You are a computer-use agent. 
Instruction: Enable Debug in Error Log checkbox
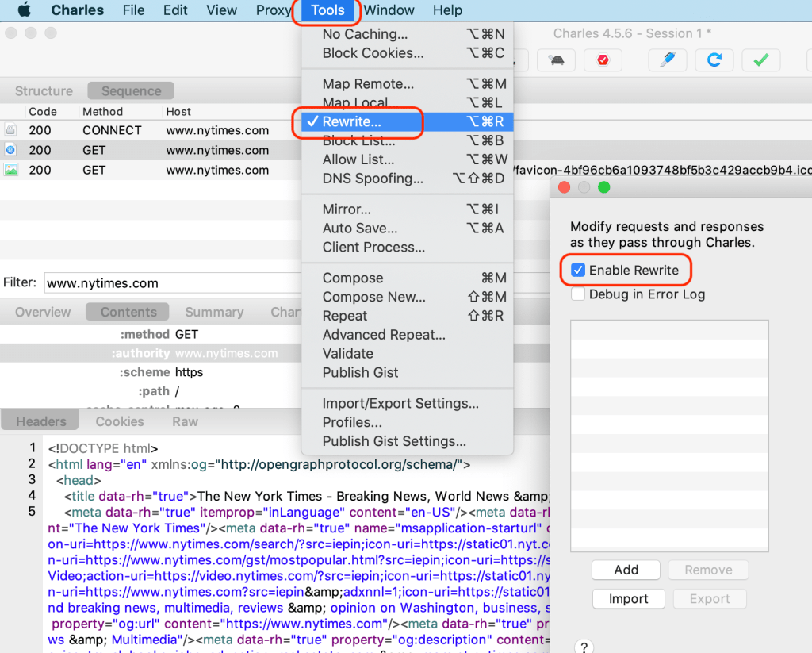point(578,294)
